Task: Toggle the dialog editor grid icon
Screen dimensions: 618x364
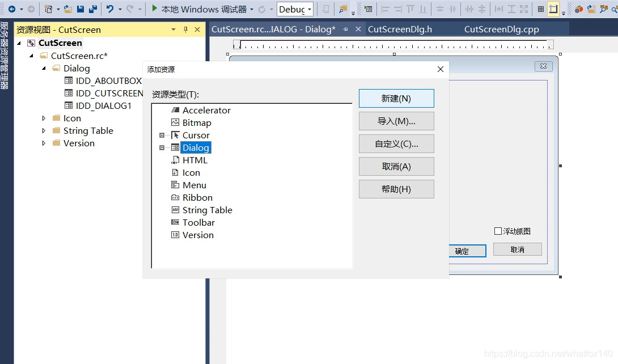Action: coord(541,9)
